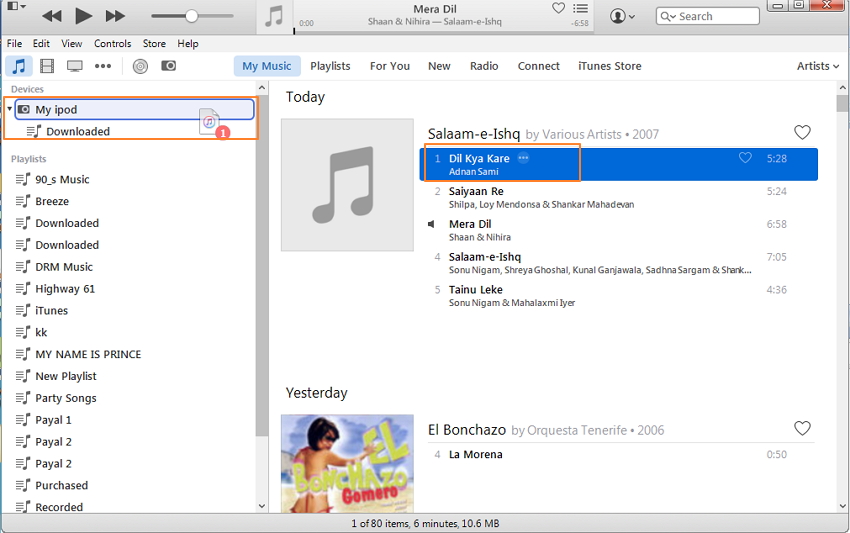Open the account user dropdown
Image resolution: width=850 pixels, height=533 pixels.
(x=623, y=16)
